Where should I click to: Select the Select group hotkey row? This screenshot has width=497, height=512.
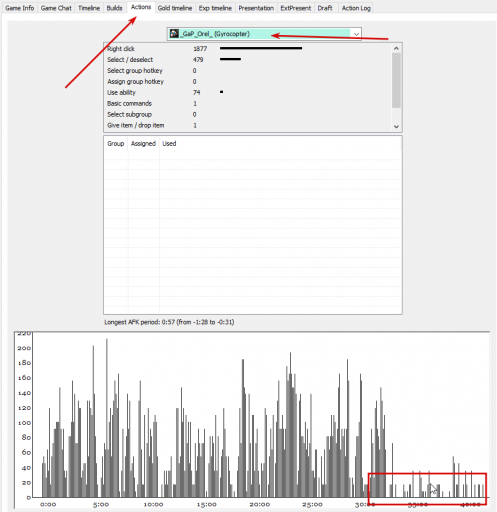pyautogui.click(x=248, y=71)
